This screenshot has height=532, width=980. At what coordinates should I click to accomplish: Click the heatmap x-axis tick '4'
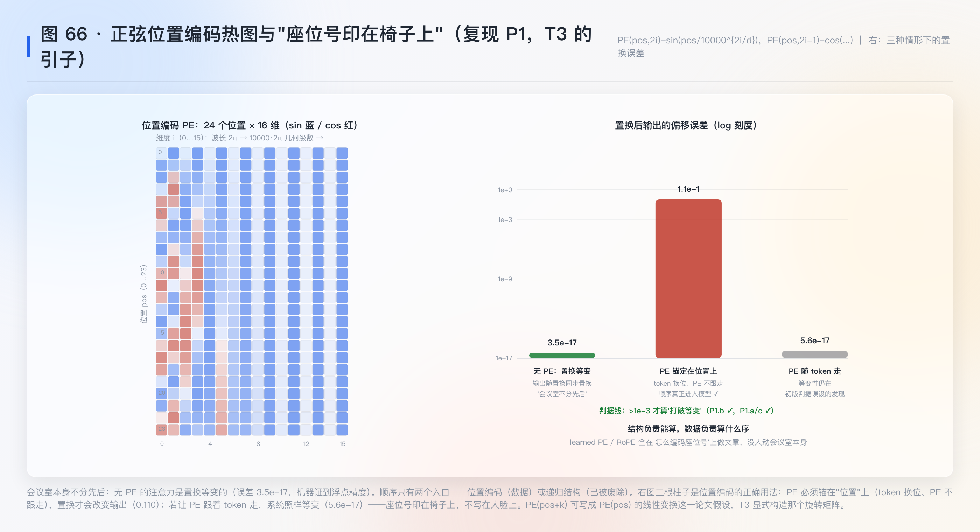[210, 444]
